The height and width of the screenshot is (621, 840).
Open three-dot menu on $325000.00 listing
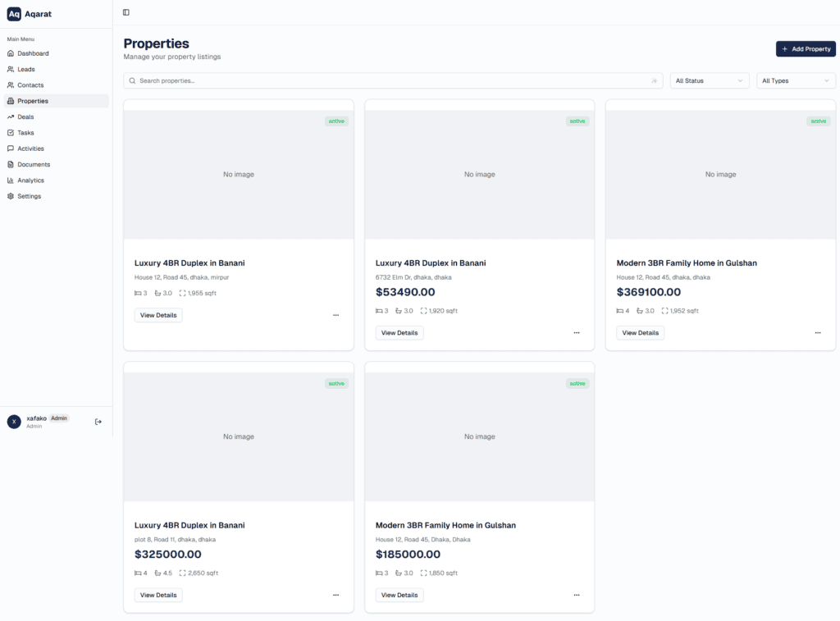tap(336, 596)
